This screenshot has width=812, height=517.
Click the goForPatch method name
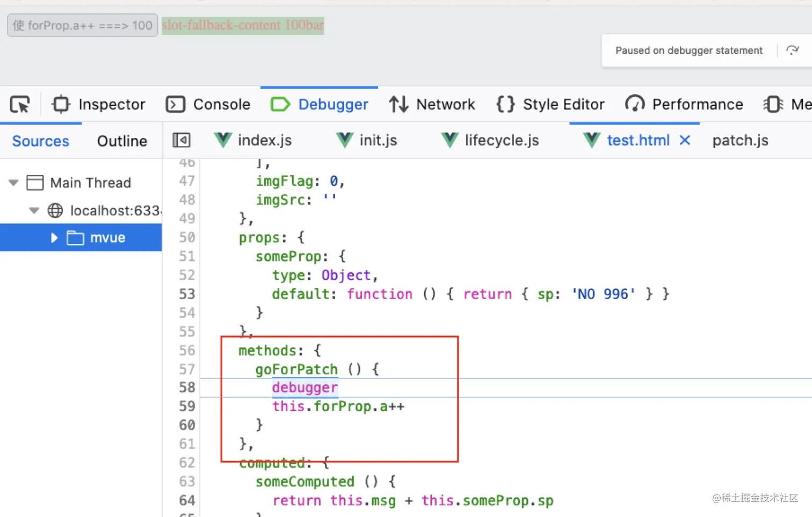[x=296, y=369]
